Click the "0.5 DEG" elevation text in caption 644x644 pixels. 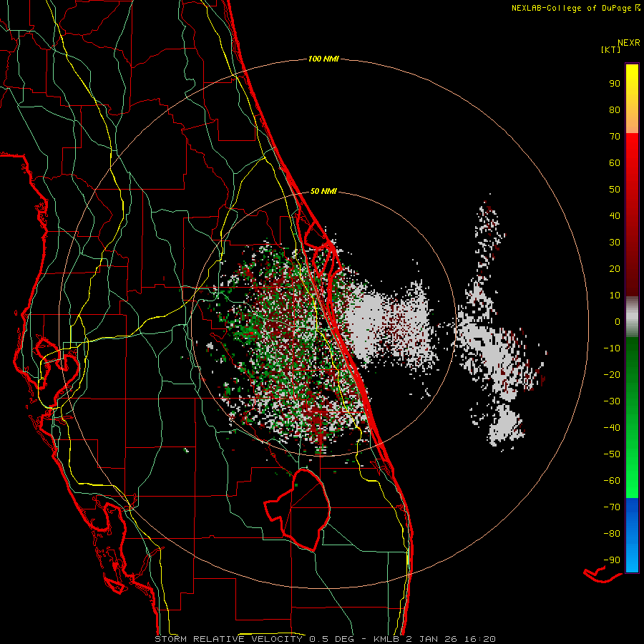click(331, 639)
